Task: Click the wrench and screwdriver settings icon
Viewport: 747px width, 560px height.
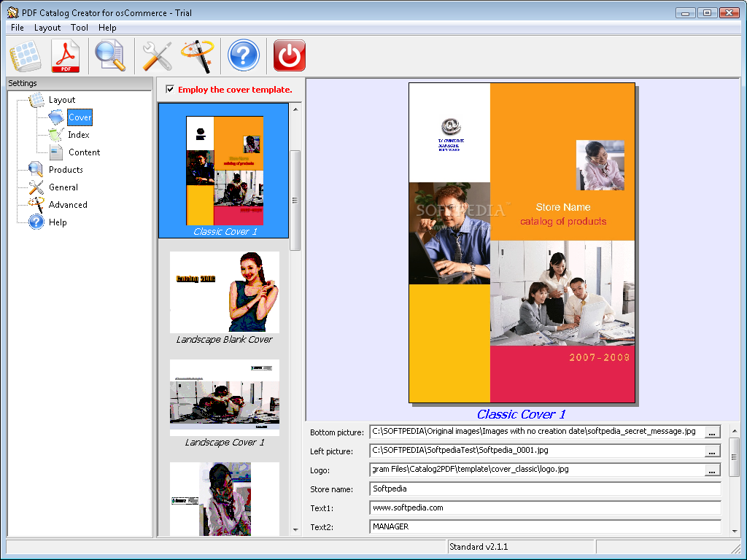Action: tap(156, 55)
